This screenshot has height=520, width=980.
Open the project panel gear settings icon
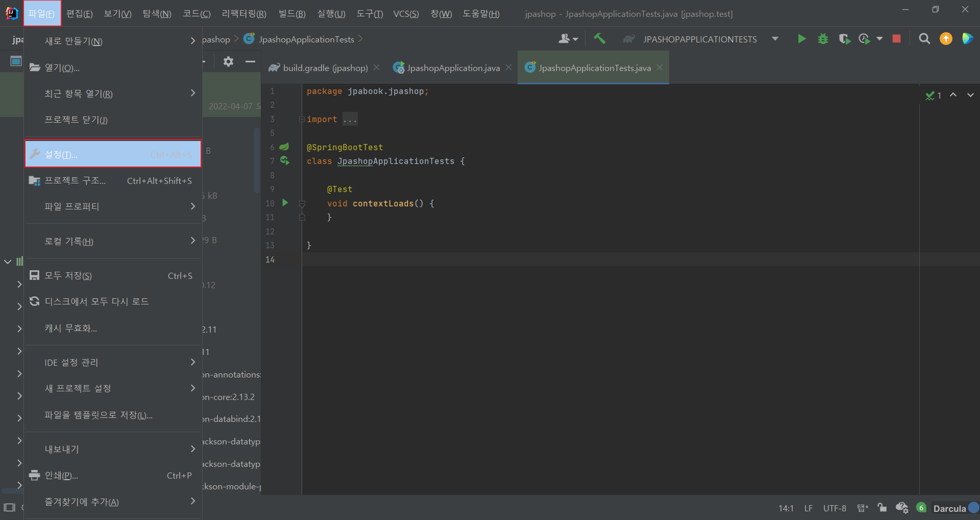(228, 62)
